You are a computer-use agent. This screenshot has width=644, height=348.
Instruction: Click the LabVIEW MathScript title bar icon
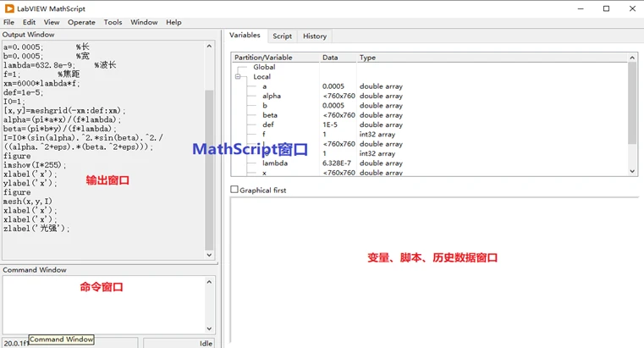pos(9,8)
